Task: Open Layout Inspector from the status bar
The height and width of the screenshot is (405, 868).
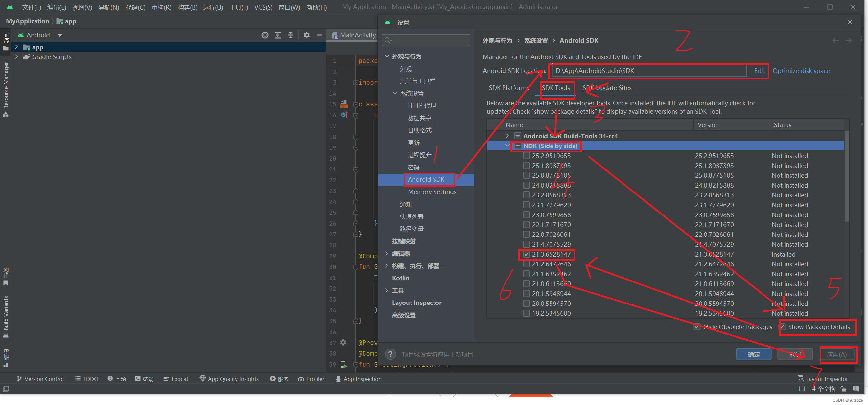Action: pyautogui.click(x=826, y=378)
